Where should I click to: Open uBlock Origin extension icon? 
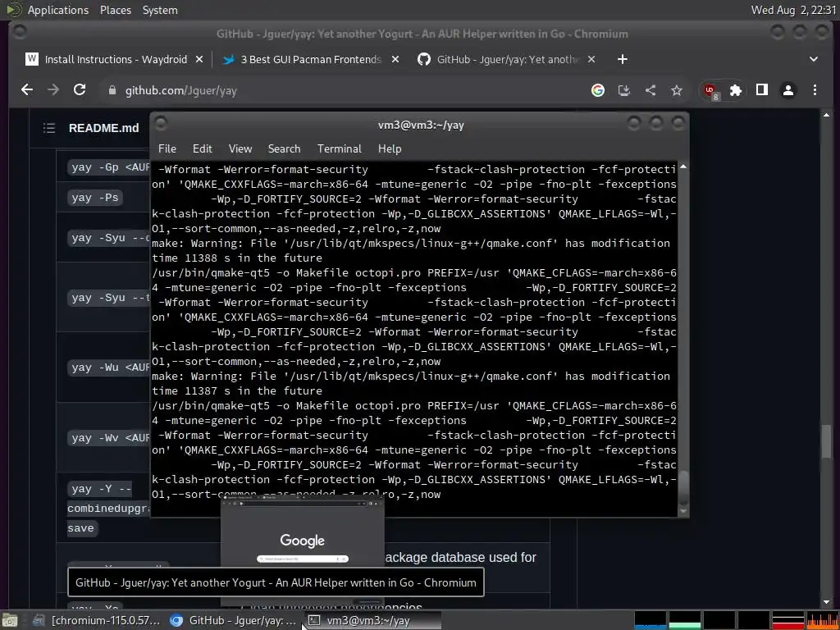click(x=711, y=91)
